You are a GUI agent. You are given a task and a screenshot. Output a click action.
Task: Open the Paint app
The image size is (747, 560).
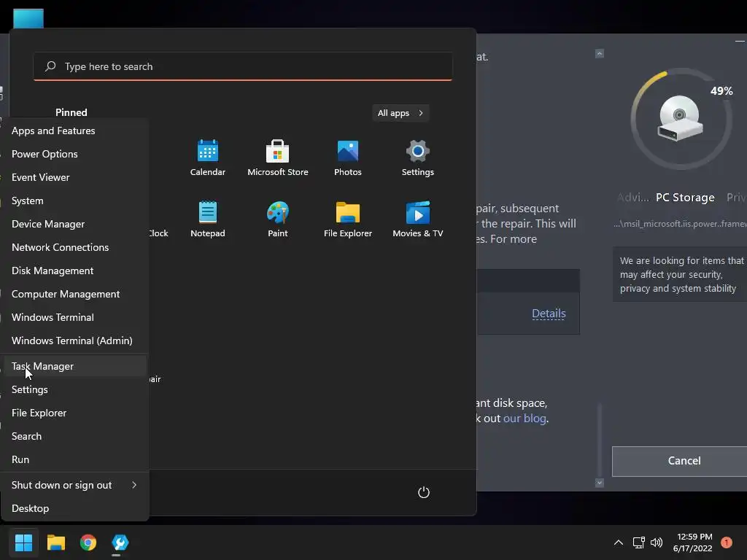pyautogui.click(x=277, y=219)
